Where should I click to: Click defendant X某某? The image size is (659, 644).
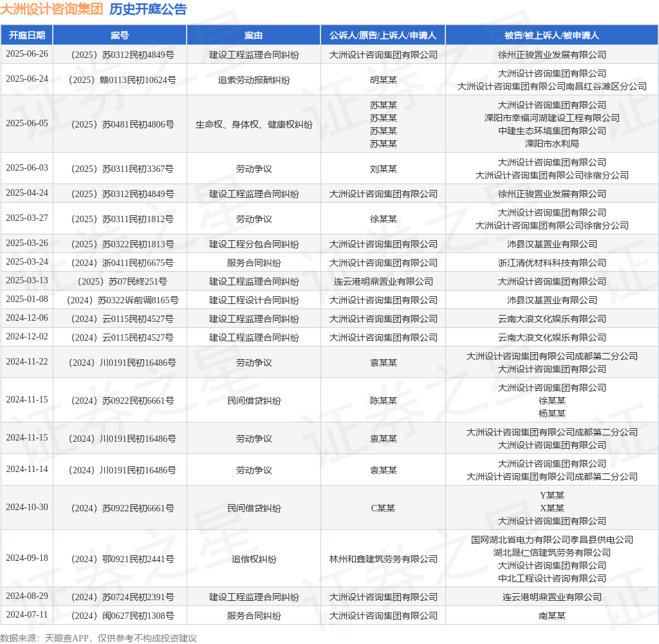click(552, 508)
